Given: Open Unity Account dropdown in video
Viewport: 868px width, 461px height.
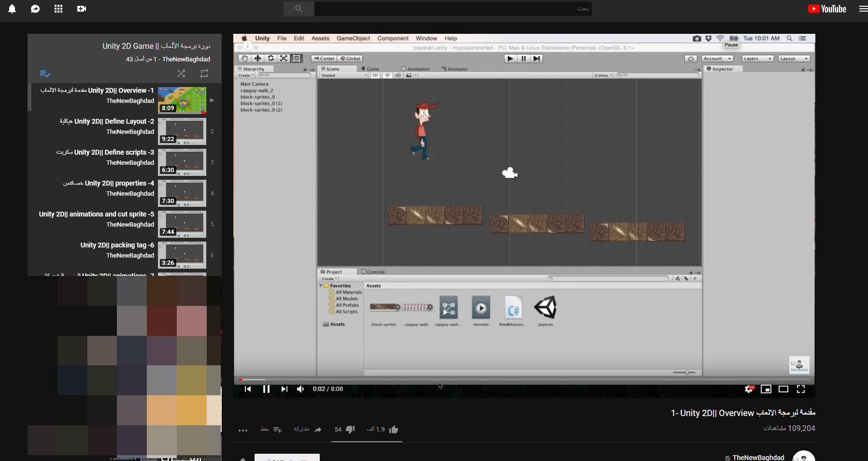Looking at the screenshot, I should [718, 58].
